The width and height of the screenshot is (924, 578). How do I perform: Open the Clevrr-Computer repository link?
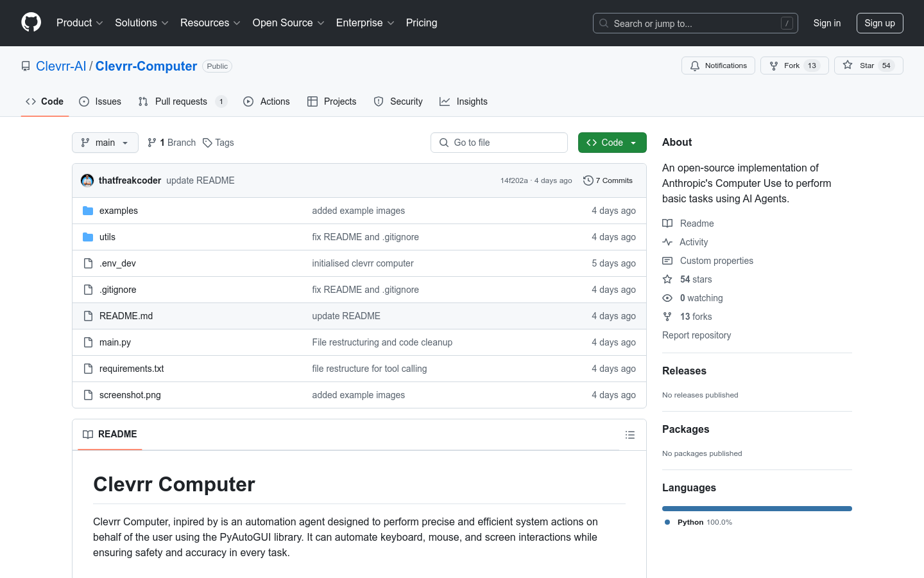pos(146,66)
